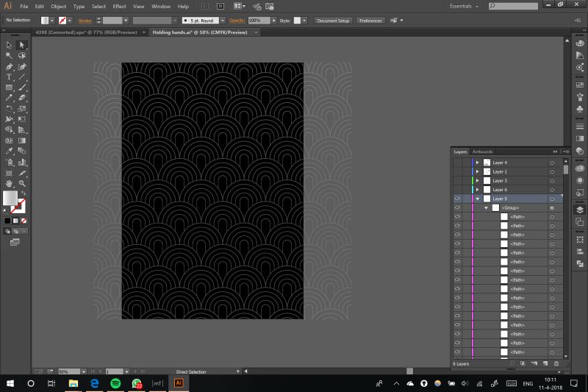Open the Essentials workspace dropdown
The width and height of the screenshot is (588, 392).
464,7
